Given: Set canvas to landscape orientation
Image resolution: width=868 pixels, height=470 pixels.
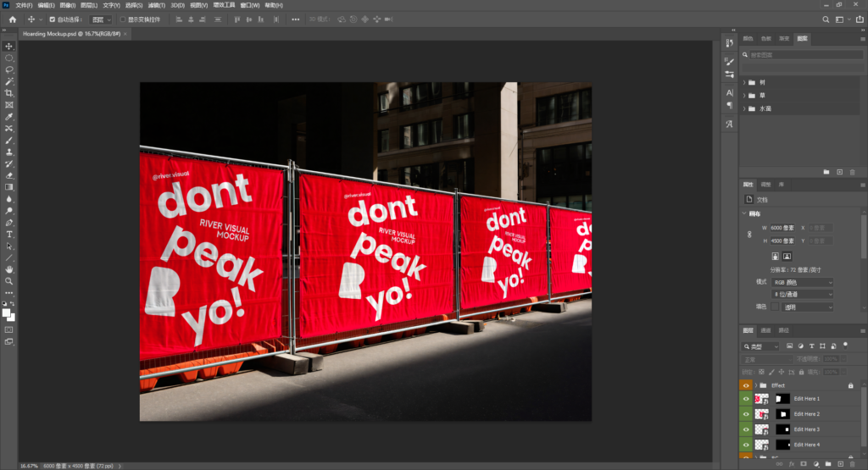Looking at the screenshot, I should tap(787, 256).
